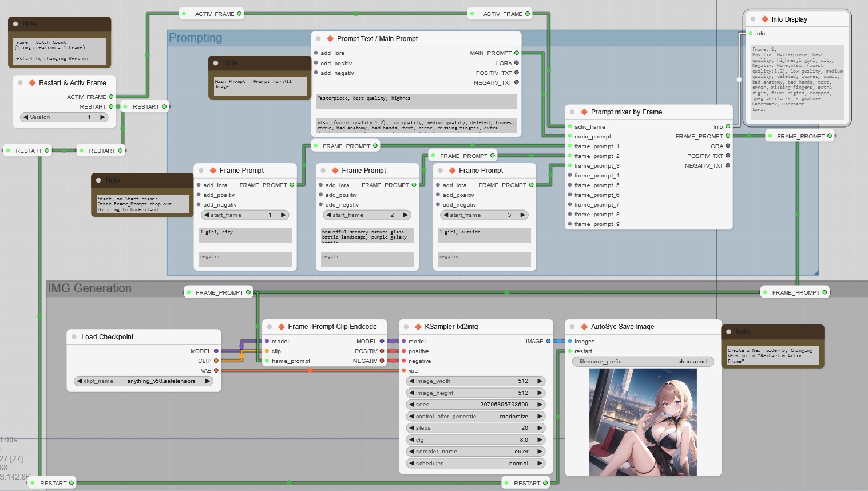868x491 pixels.
Task: Click the orange diamond icon on KSampler txt2img
Action: tap(418, 327)
